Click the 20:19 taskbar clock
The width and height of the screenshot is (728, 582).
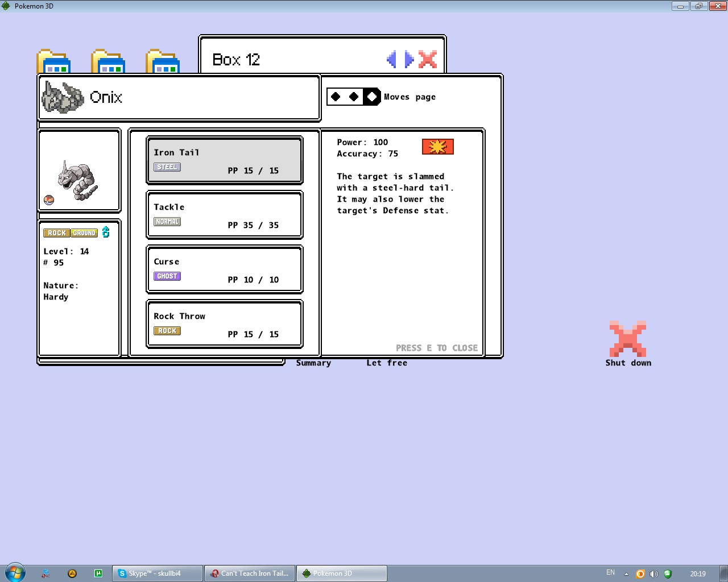698,574
